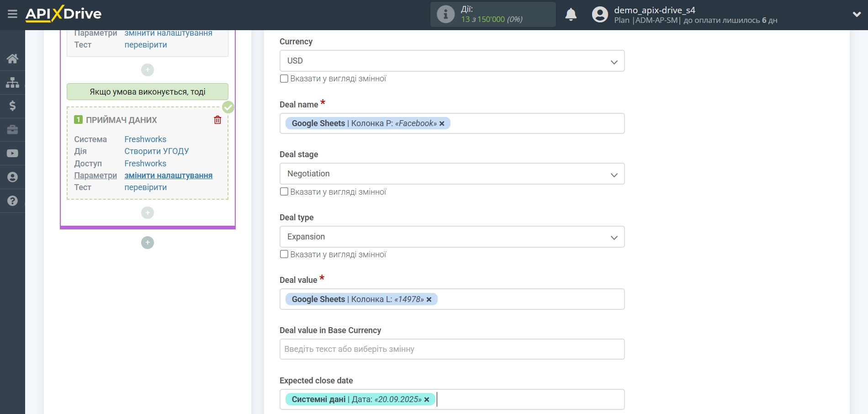Image resolution: width=868 pixels, height=414 pixels.
Task: Open the notifications bell
Action: click(x=571, y=15)
